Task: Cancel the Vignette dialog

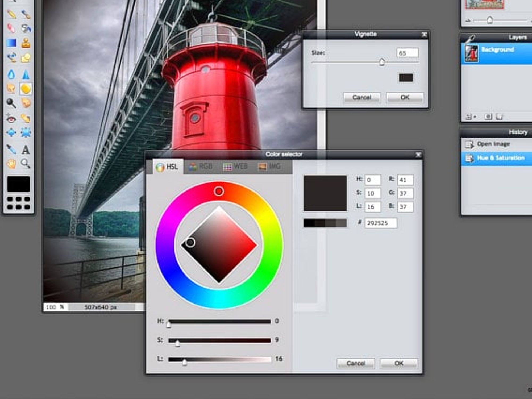Action: pos(362,97)
